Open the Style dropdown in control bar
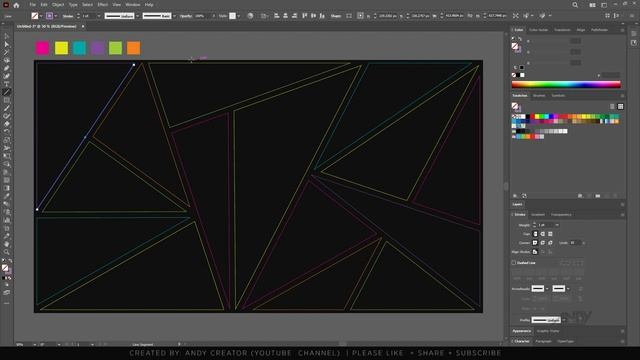Screen dimensions: 640x360 [239, 16]
